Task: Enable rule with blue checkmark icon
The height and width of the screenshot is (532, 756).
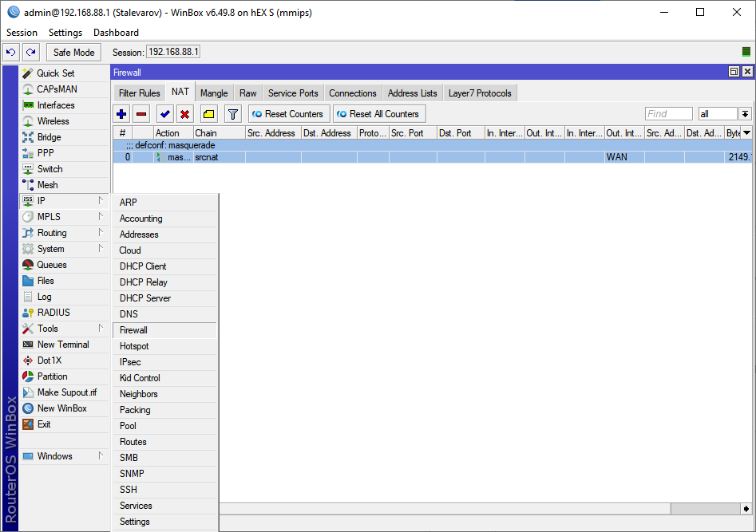Action: (165, 114)
